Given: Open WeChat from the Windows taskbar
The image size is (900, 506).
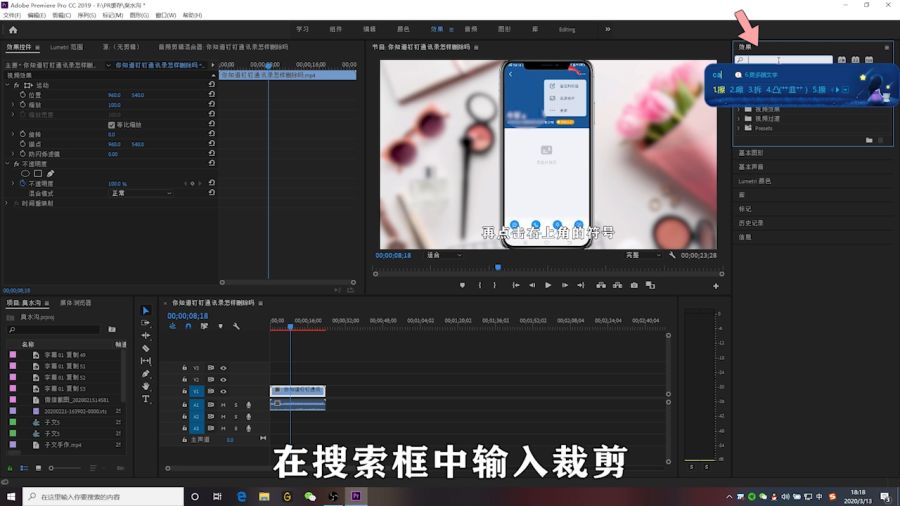Looking at the screenshot, I should click(310, 496).
